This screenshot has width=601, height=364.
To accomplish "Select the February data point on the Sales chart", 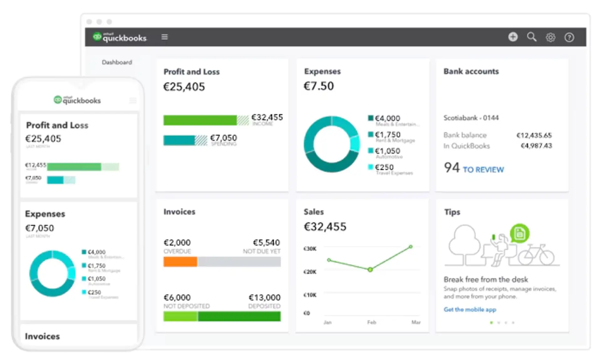I will click(371, 269).
